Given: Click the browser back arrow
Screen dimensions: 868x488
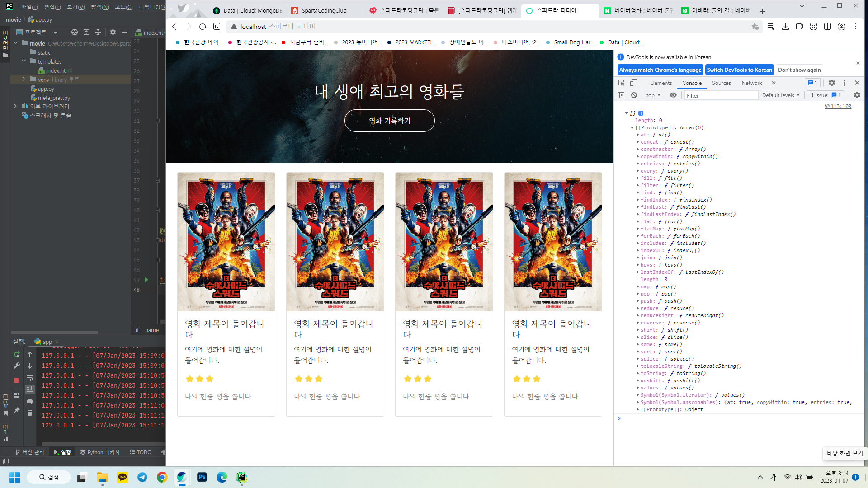Looking at the screenshot, I should tap(175, 27).
